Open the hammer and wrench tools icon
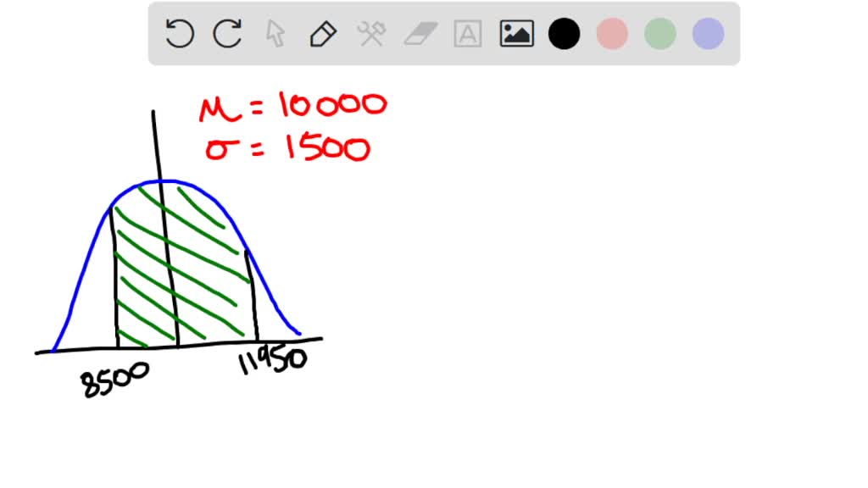Screen dimensions: 868x488 point(371,34)
